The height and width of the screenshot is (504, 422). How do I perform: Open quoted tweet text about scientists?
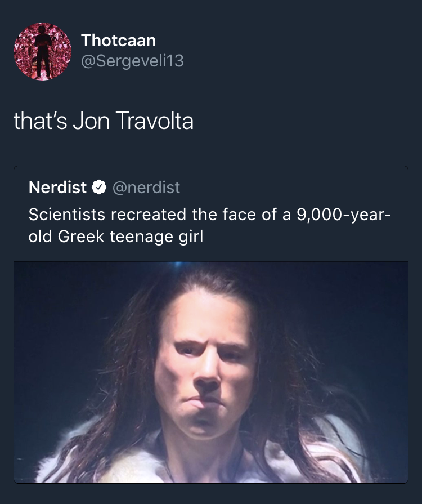tap(209, 225)
